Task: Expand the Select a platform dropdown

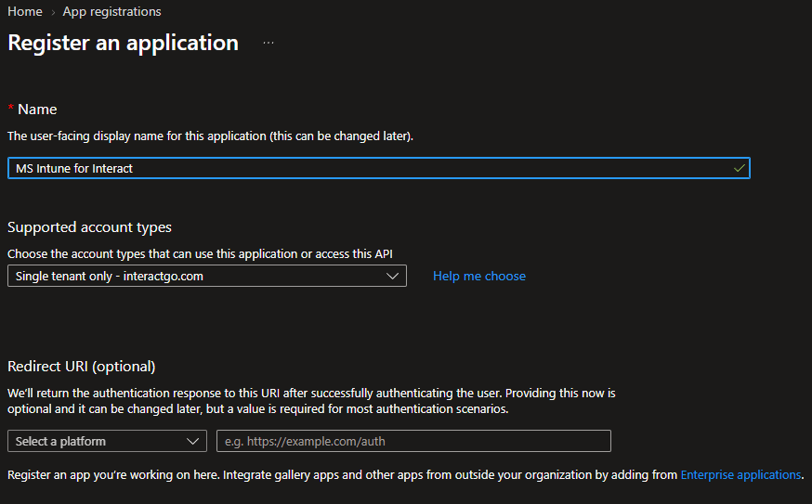Action: coord(107,441)
